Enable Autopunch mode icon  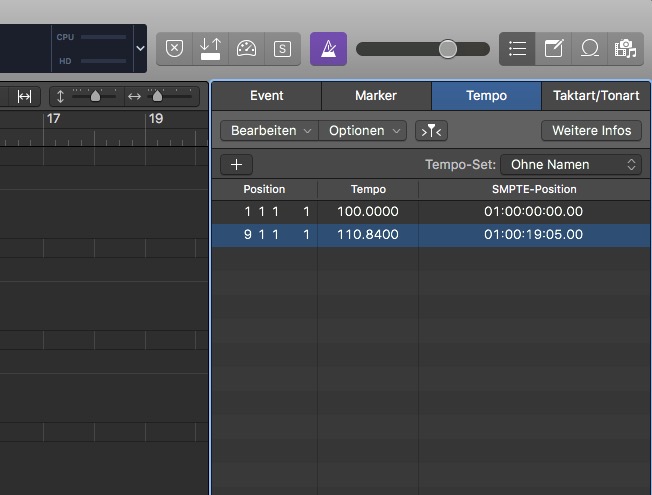pyautogui.click(x=210, y=49)
